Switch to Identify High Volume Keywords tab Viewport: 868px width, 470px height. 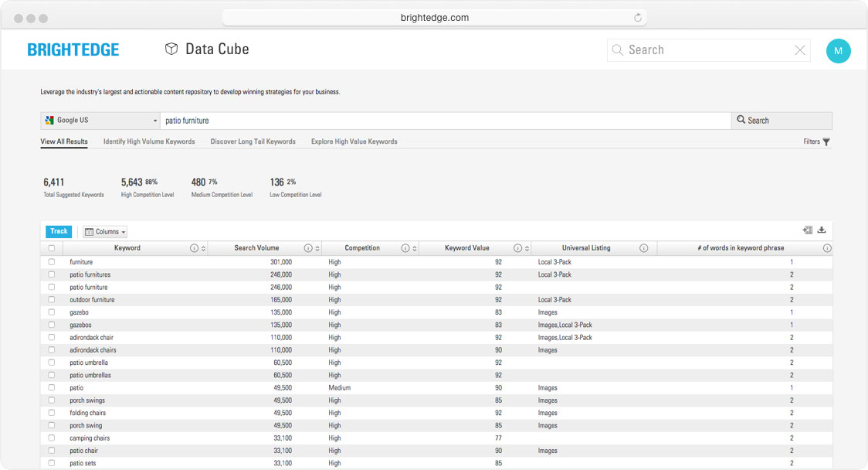(x=149, y=142)
